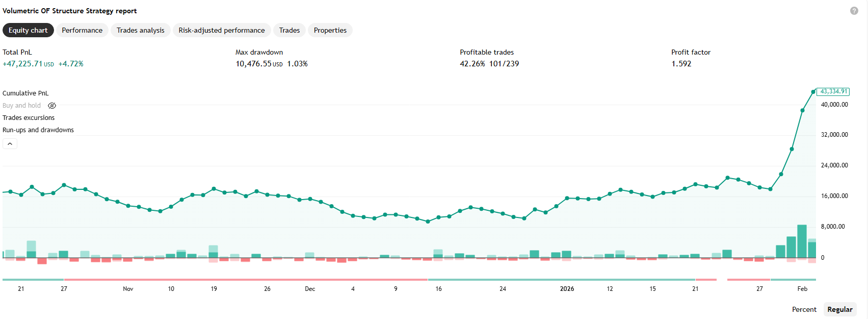Toggle the Cumulative PnL series legend
The height and width of the screenshot is (319, 868).
tap(25, 93)
